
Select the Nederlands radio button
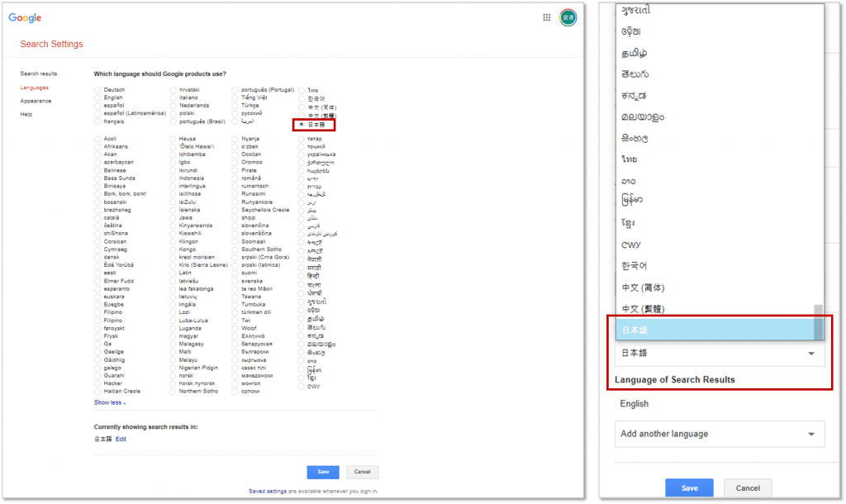tap(173, 106)
